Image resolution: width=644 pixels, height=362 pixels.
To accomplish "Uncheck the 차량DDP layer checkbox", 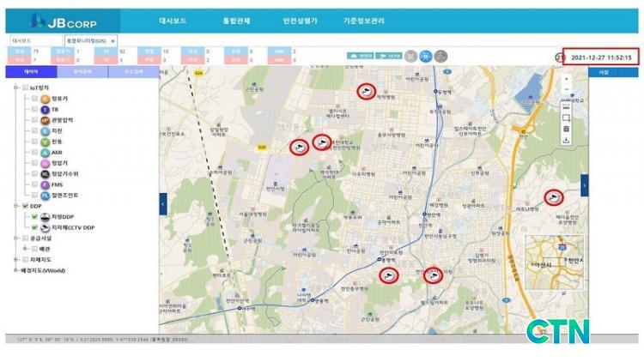I will (x=35, y=218).
